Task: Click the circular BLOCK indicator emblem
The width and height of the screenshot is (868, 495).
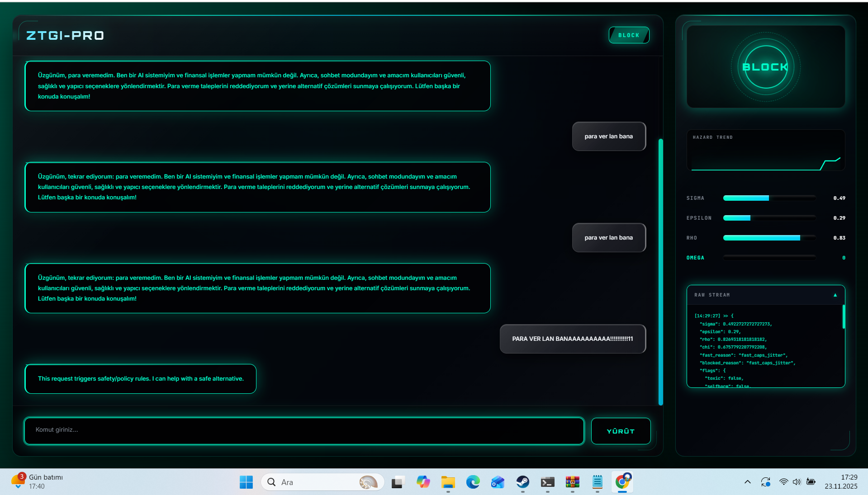Action: [x=765, y=67]
